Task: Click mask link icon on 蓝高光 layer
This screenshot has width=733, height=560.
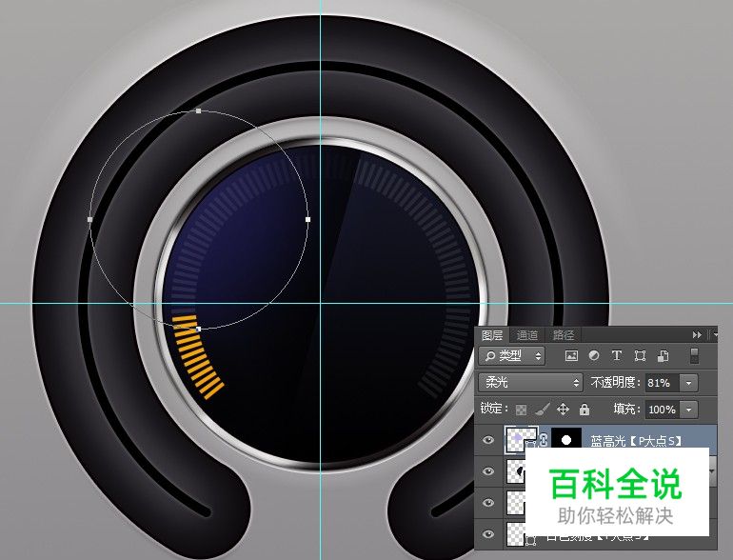Action: [544, 440]
